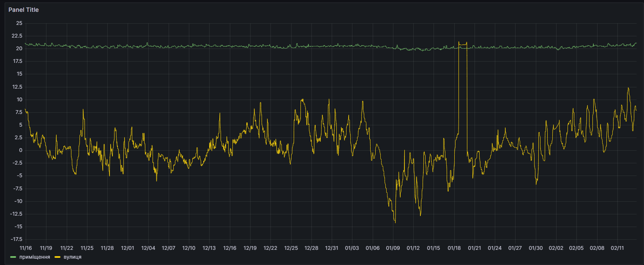Click the 01/03 x-axis date label
Image resolution: width=644 pixels, height=265 pixels.
352,248
